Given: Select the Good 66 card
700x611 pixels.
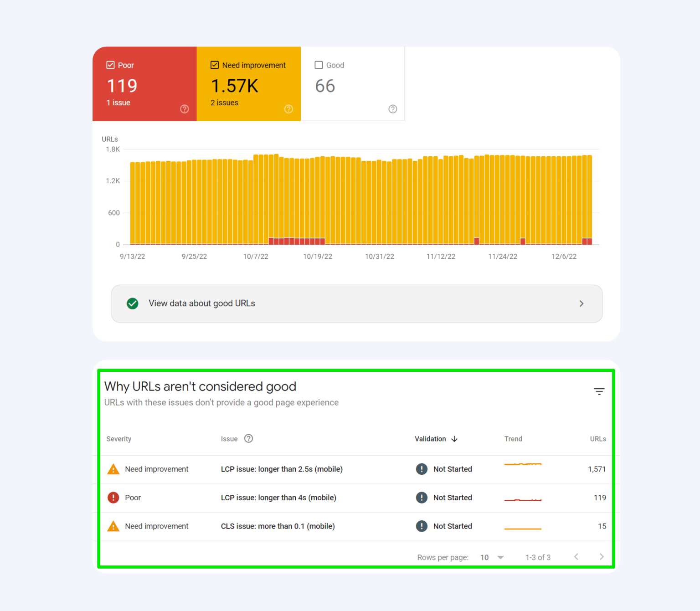Looking at the screenshot, I should [x=353, y=84].
